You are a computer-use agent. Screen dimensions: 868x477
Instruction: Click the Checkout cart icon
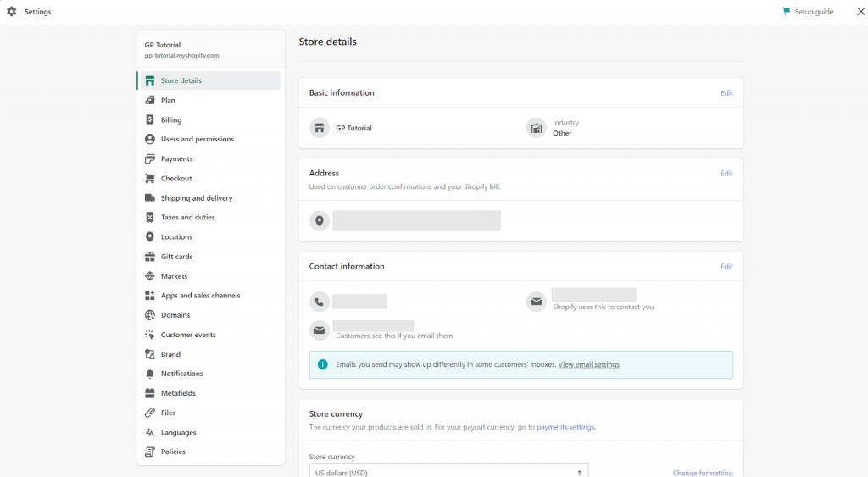click(149, 178)
